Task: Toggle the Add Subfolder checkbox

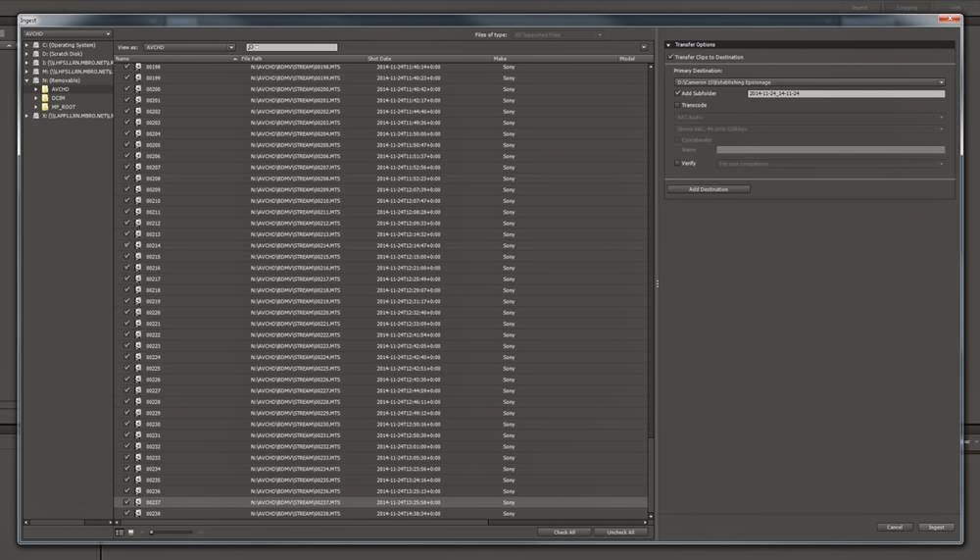Action: [x=677, y=93]
